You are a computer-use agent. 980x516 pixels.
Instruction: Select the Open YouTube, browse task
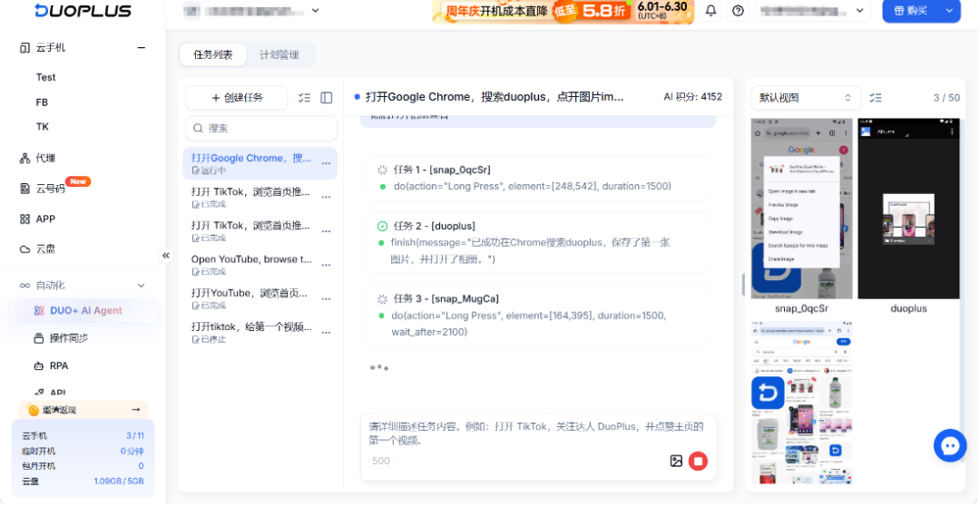point(260,265)
